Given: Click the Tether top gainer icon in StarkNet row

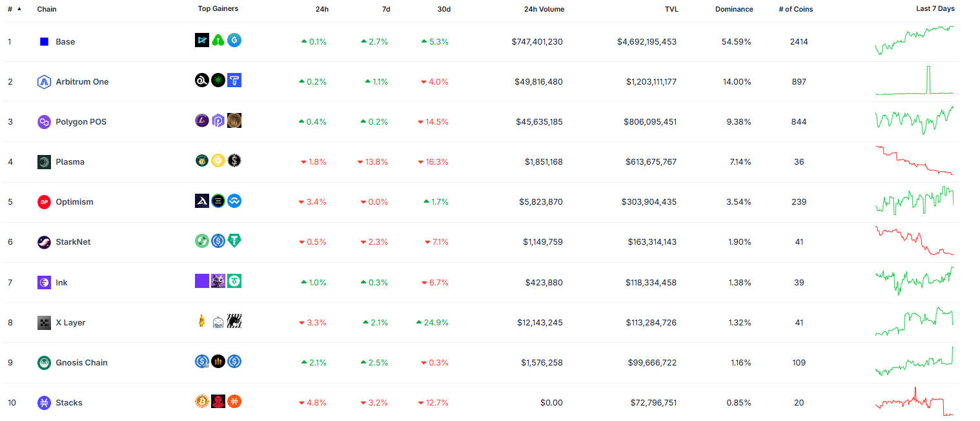Looking at the screenshot, I should (x=234, y=241).
